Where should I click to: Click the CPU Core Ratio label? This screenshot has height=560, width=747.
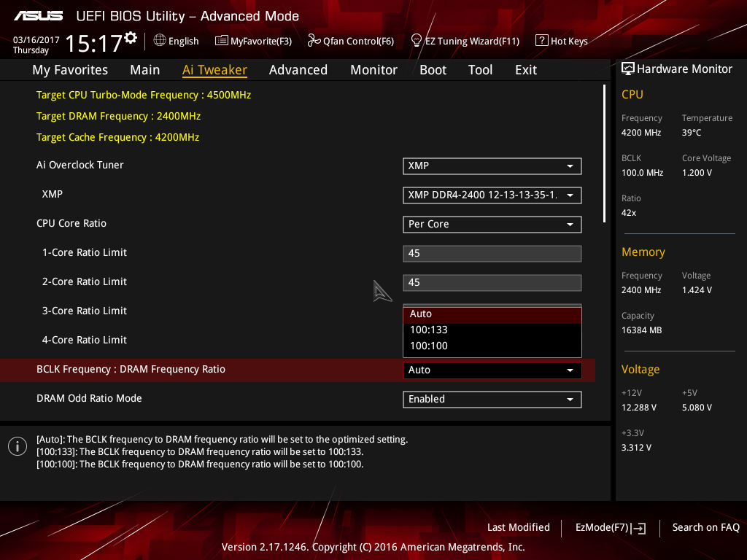[x=71, y=223]
